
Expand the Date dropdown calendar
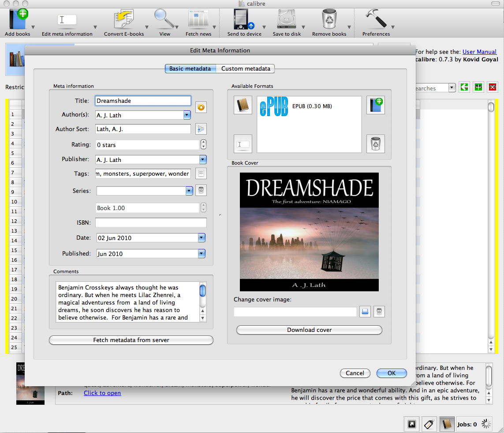tap(202, 238)
